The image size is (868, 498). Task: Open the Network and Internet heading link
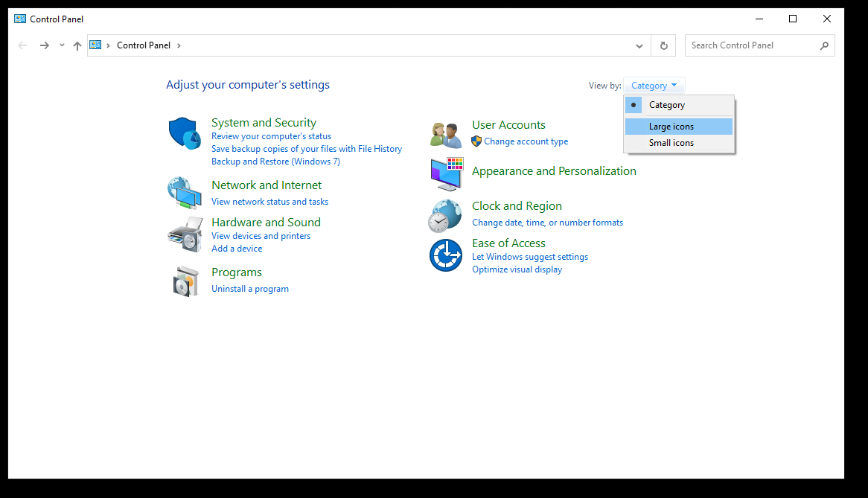267,185
